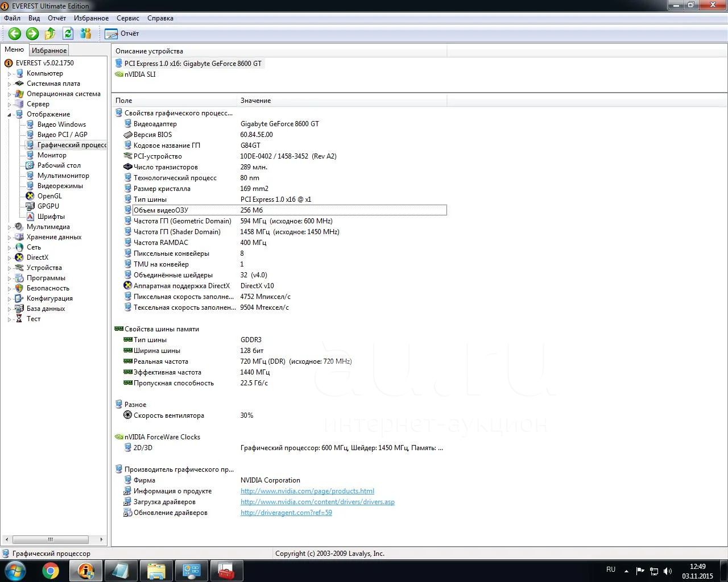728x582 pixels.
Task: Open the Отчёт menu in menu bar
Action: point(57,18)
